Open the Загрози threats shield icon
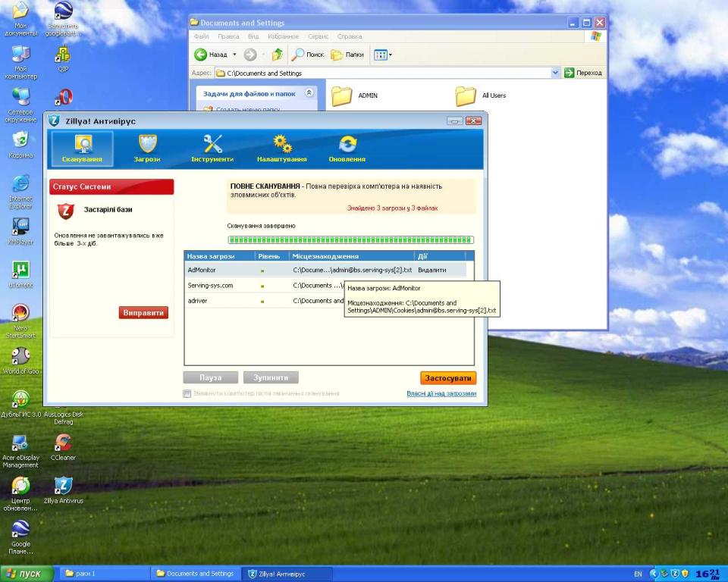The image size is (728, 582). point(147,144)
